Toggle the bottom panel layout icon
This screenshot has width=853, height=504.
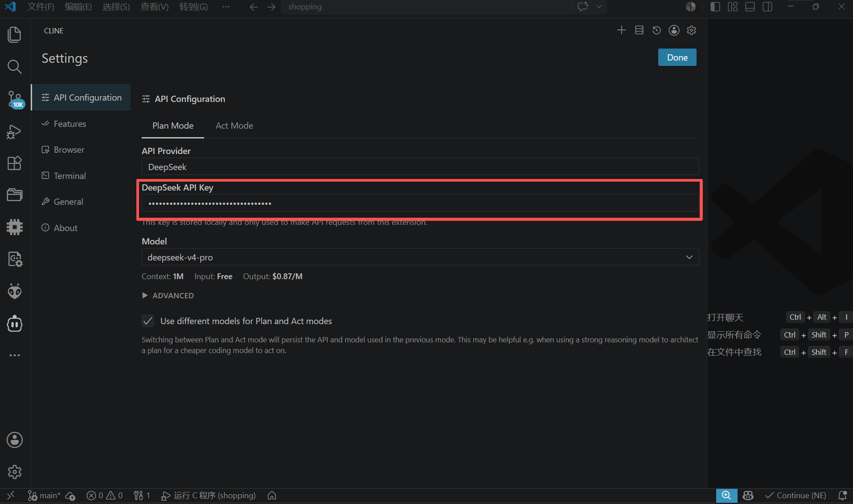click(750, 7)
